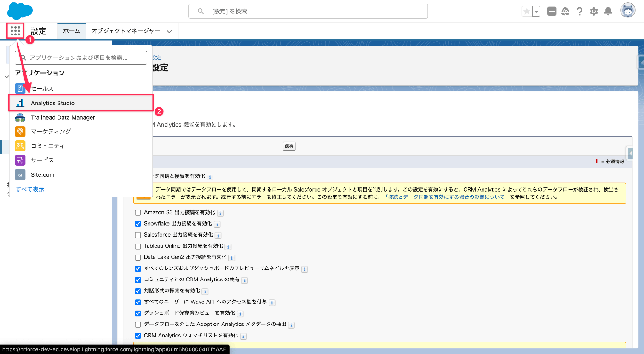Open the help question mark icon

(x=580, y=12)
